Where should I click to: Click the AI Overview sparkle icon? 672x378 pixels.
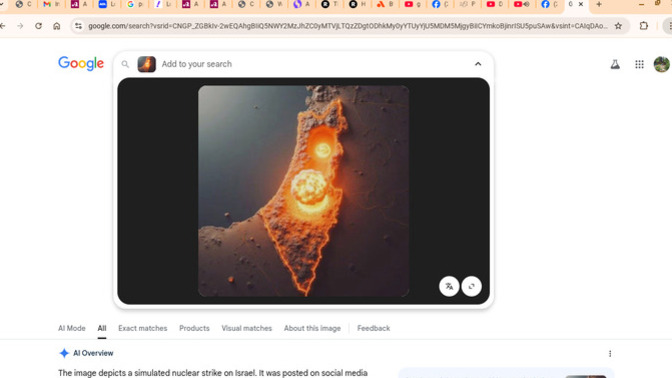click(64, 353)
